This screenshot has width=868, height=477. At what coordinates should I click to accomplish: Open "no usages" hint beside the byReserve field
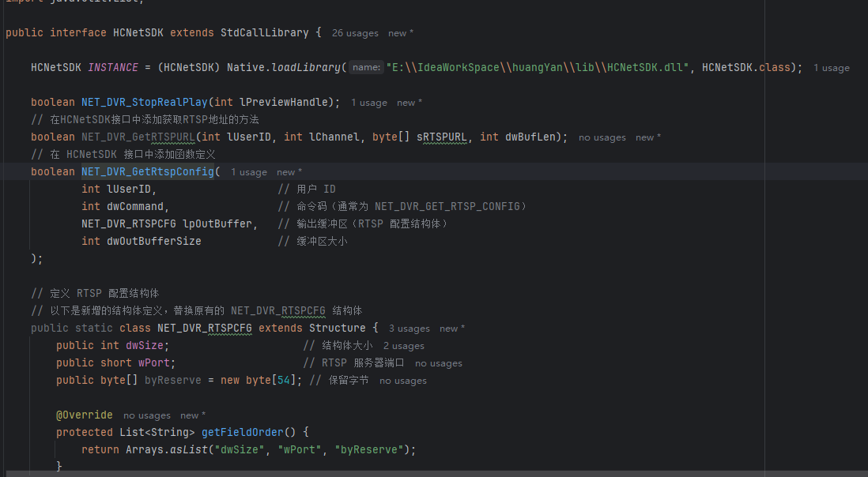tap(403, 381)
